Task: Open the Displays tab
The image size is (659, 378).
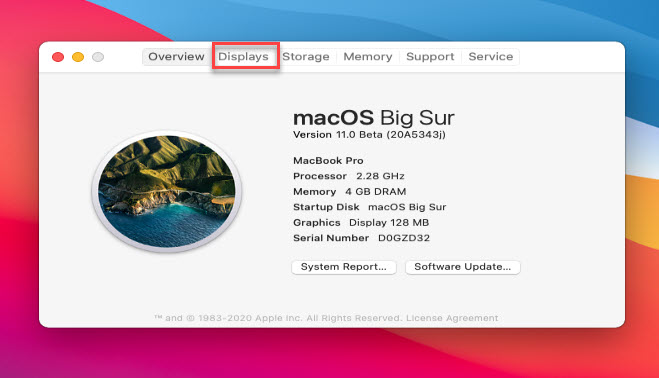Action: pyautogui.click(x=243, y=57)
